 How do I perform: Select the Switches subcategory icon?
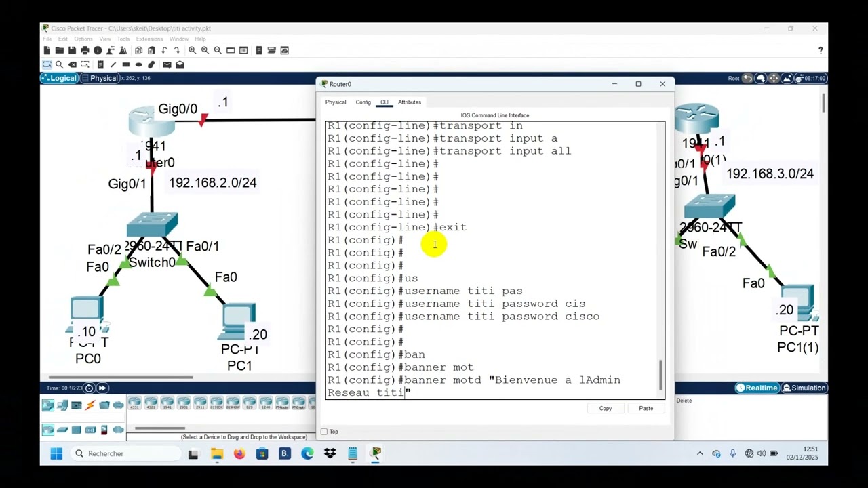(62, 430)
